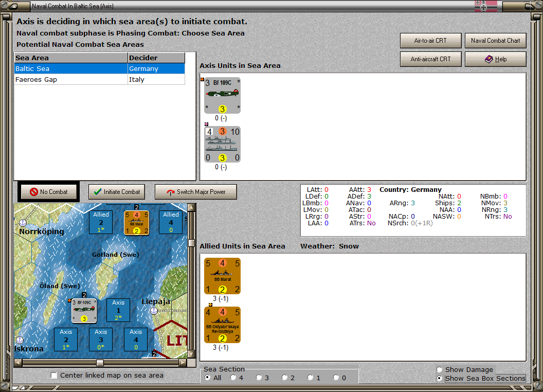Click the Axis sea box section 2 on map

66,340
